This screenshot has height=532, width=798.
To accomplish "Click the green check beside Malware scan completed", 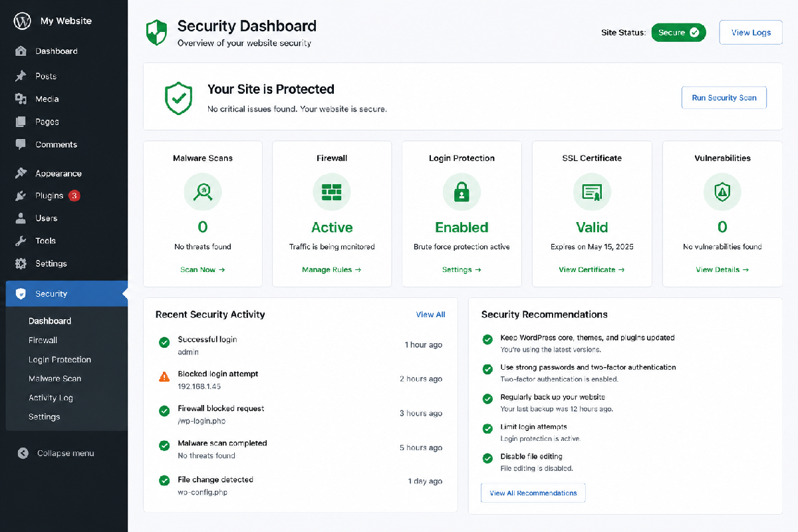I will (164, 446).
